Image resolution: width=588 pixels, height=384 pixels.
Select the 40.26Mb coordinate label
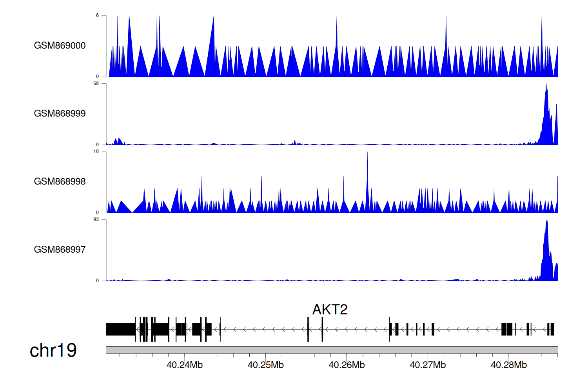pyautogui.click(x=347, y=365)
